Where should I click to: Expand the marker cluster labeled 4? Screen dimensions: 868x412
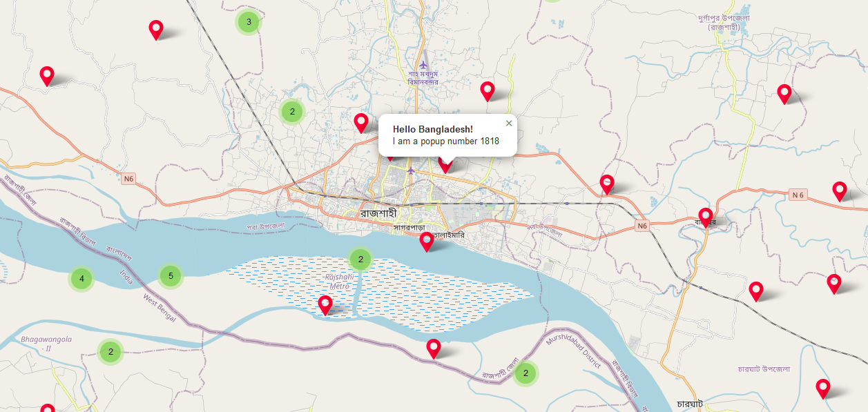[81, 279]
